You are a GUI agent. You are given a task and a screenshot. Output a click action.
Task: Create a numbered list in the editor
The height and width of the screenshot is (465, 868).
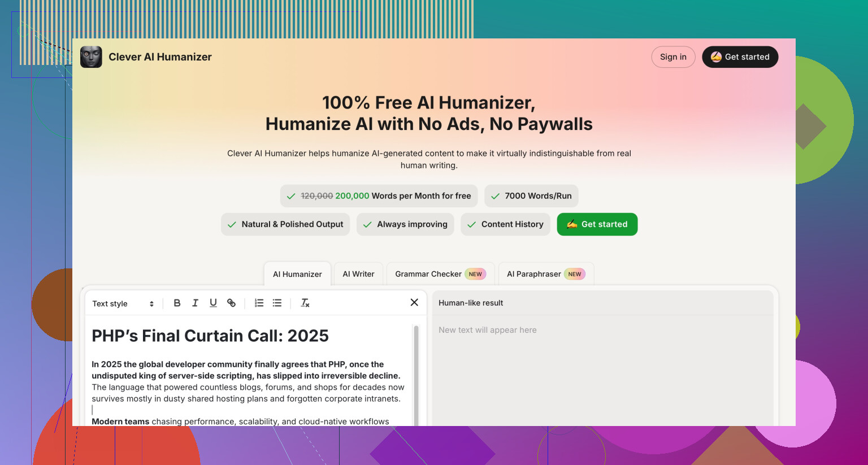click(259, 303)
